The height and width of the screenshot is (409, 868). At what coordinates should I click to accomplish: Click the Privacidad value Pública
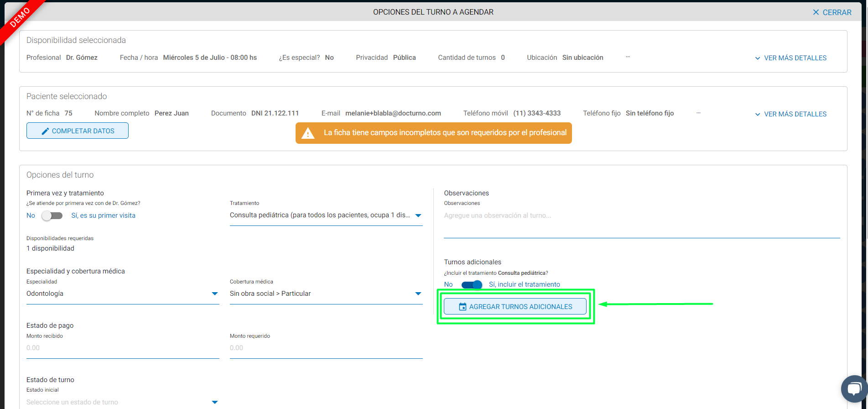pyautogui.click(x=405, y=58)
